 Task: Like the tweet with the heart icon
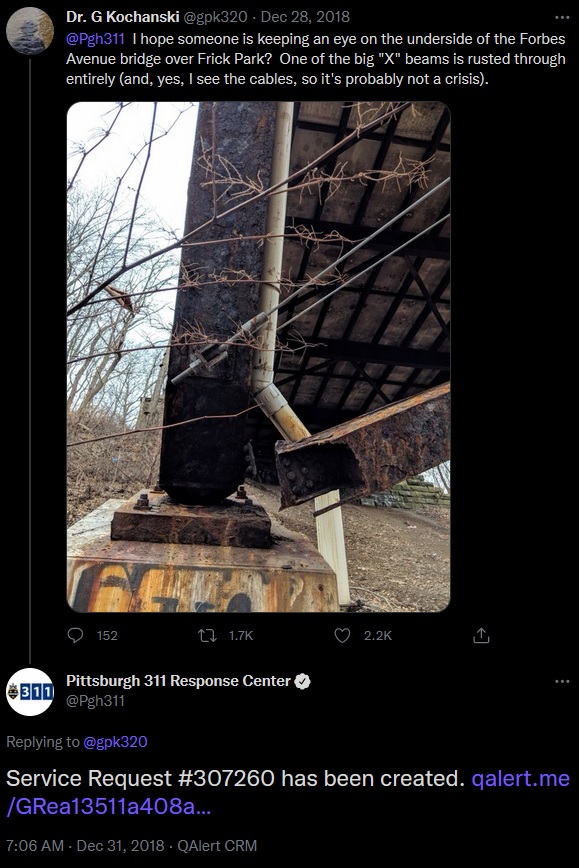coord(342,636)
